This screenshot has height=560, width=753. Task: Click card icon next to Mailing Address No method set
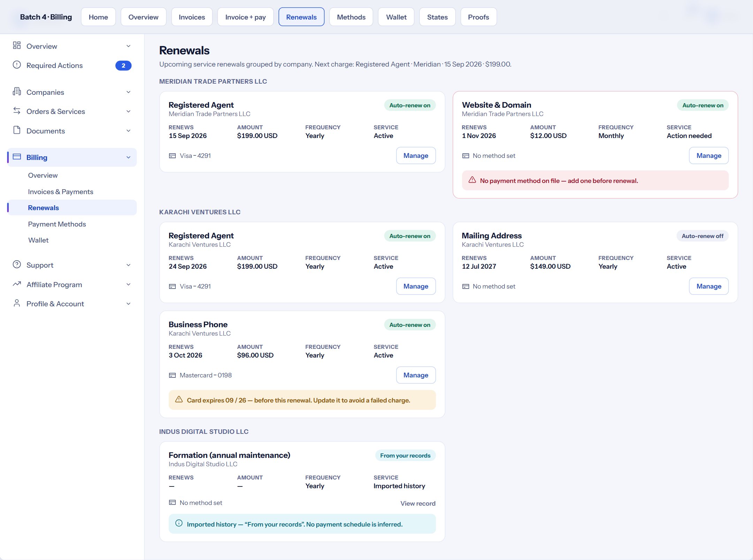[x=465, y=286]
